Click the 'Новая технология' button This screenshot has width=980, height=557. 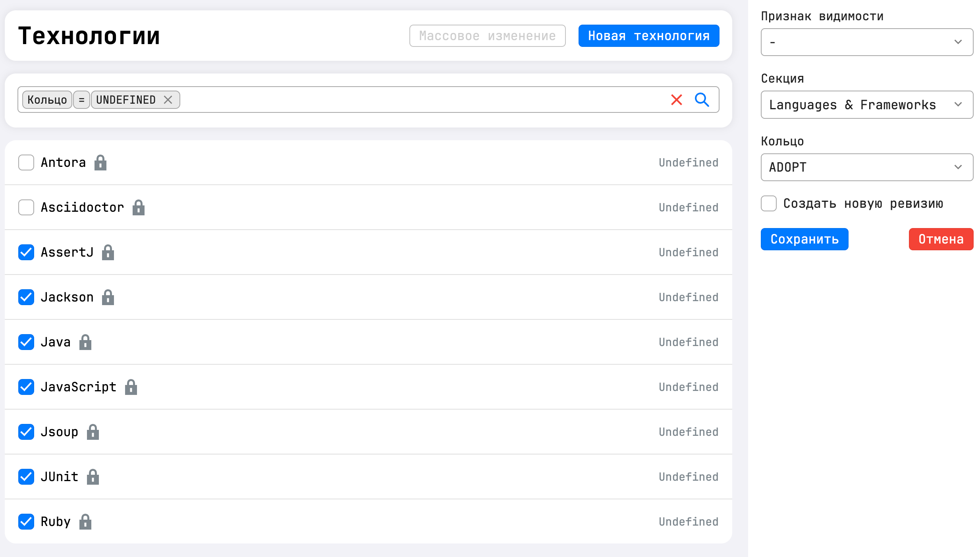coord(649,36)
